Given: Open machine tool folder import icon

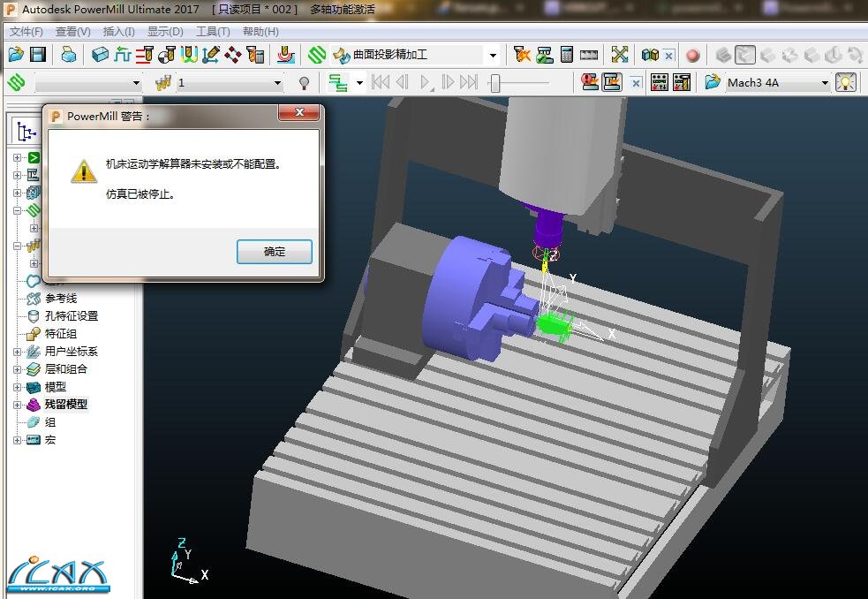Looking at the screenshot, I should [x=713, y=82].
